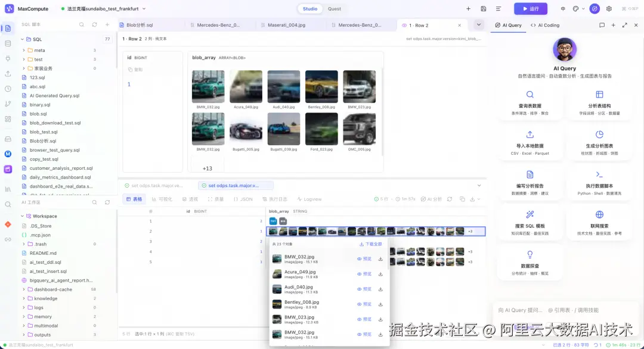The height and width of the screenshot is (349, 644).
Task: Expand the meta folder
Action: tap(24, 50)
